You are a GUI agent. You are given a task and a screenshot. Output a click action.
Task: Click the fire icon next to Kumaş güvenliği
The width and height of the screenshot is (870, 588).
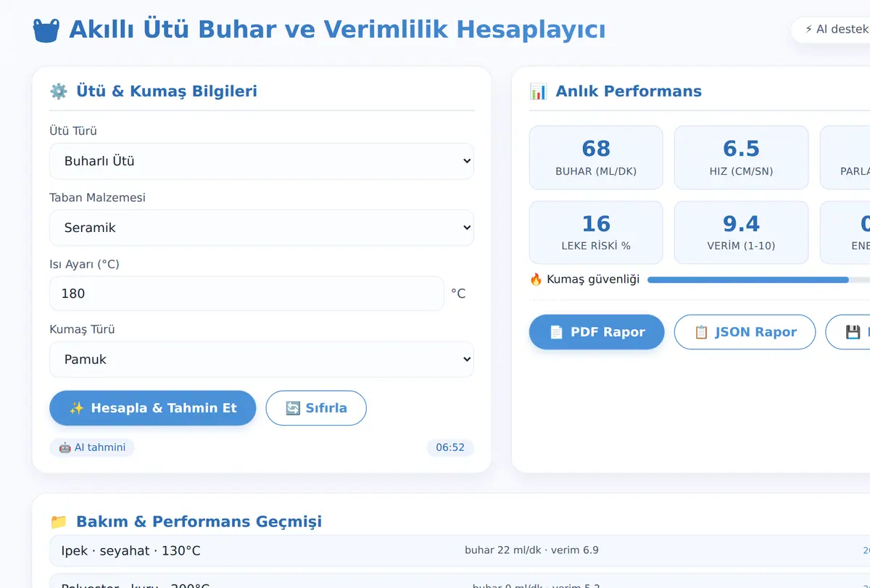point(536,279)
